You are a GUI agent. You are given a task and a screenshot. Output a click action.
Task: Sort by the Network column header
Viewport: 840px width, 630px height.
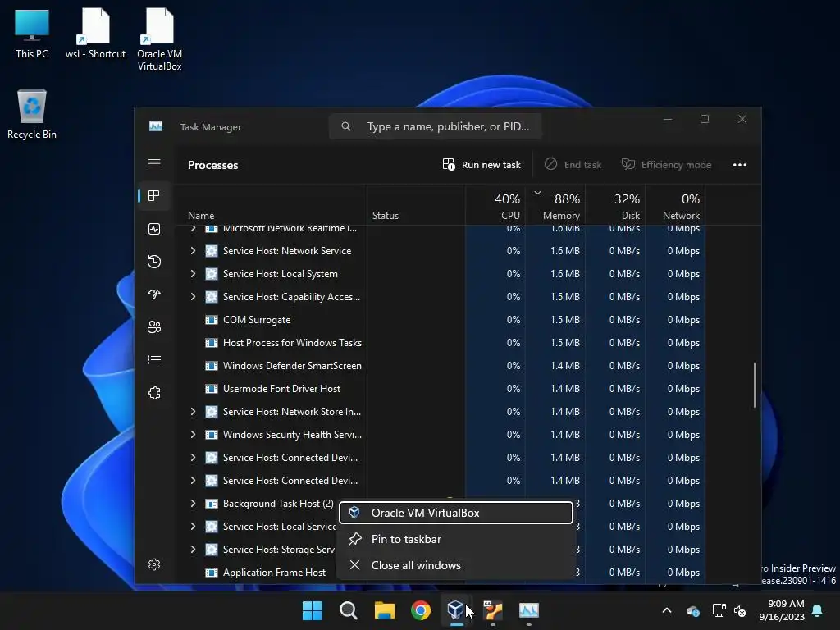tap(676, 206)
